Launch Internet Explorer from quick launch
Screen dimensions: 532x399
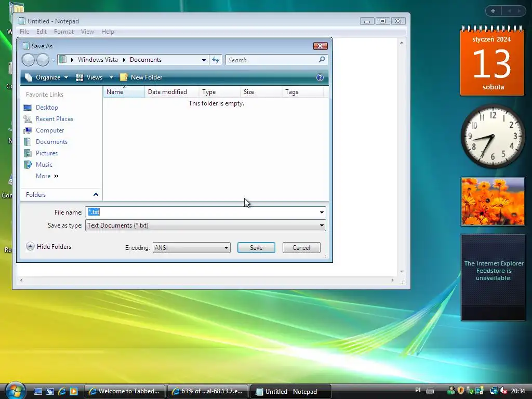tap(62, 392)
